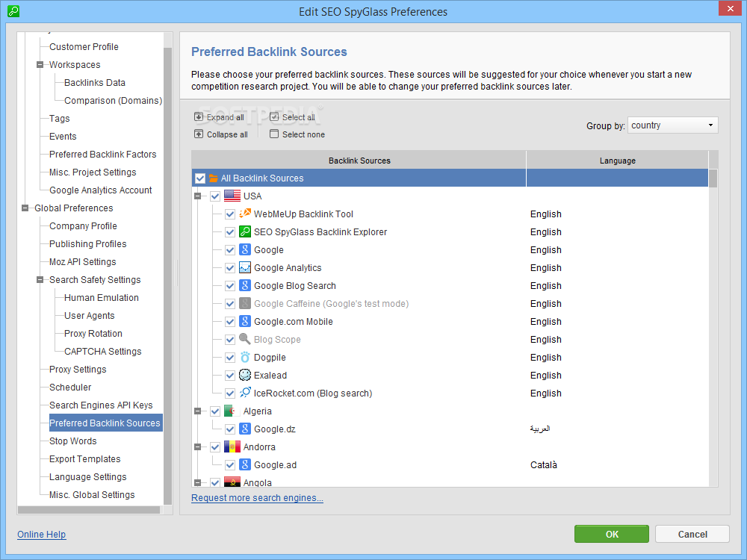Click the Select none button label
Image resolution: width=747 pixels, height=560 pixels.
tap(303, 134)
